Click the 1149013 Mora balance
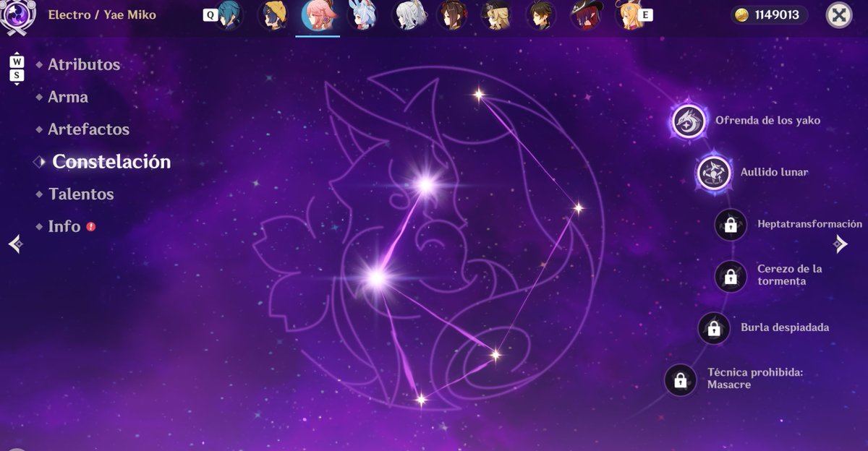 pyautogui.click(x=777, y=15)
